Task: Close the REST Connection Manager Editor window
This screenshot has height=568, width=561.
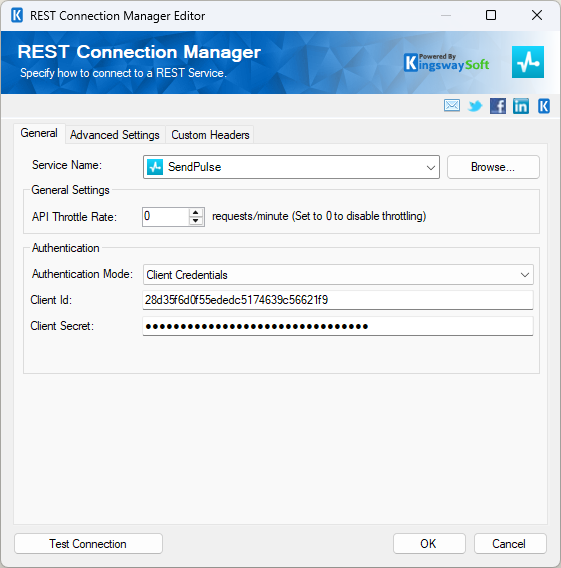Action: point(537,15)
